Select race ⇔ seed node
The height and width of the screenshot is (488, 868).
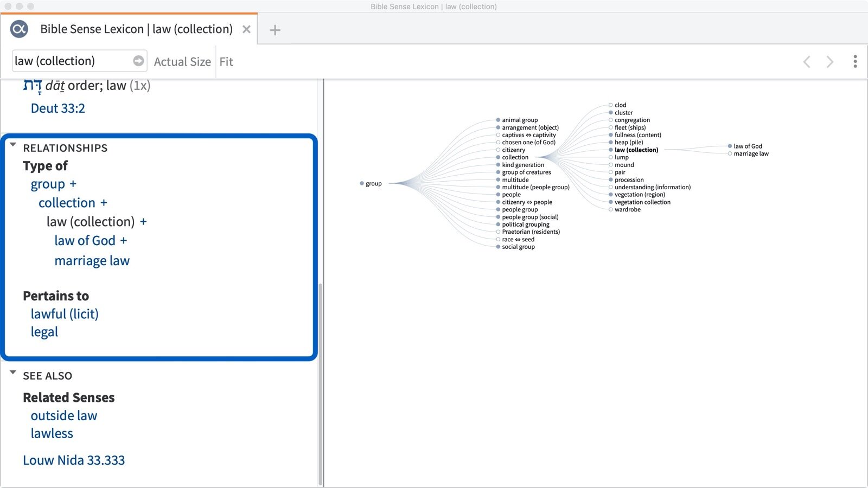(515, 239)
